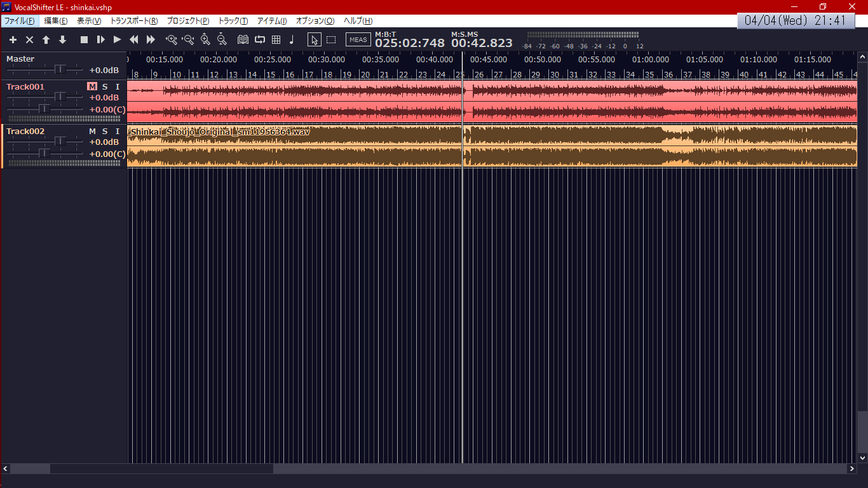Unmute Track001 with its M button

pos(92,86)
